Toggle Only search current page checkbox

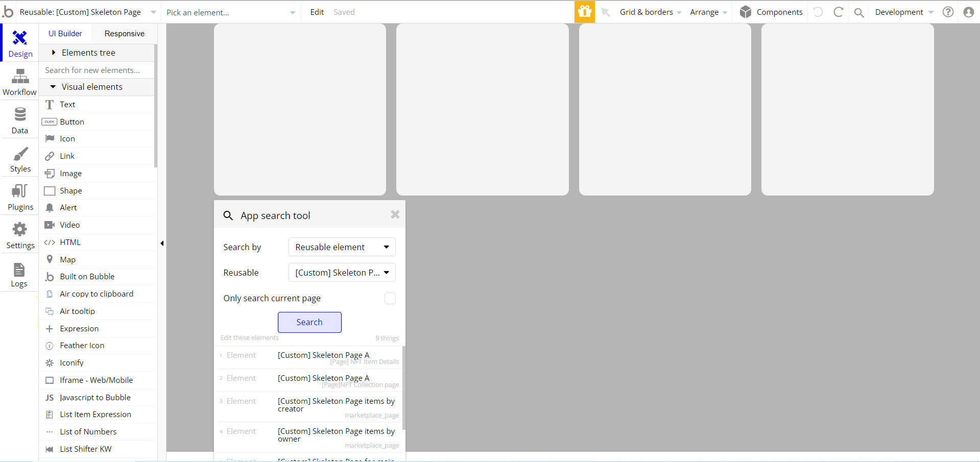(x=390, y=298)
